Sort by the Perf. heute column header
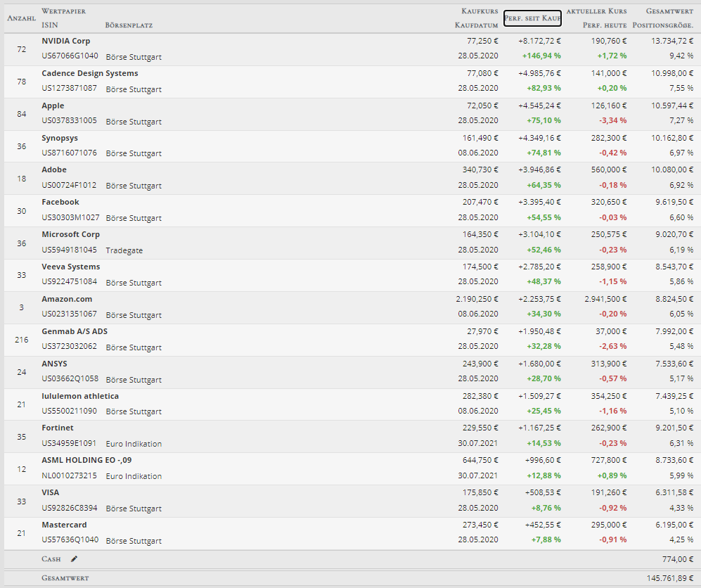 605,25
